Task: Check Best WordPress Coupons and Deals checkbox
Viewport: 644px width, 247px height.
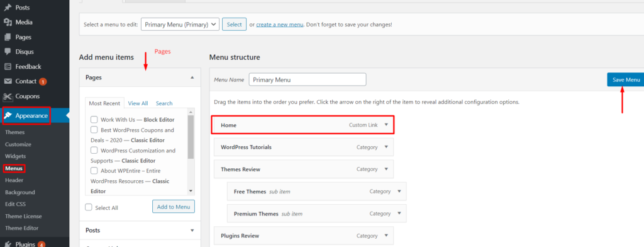Action: coord(94,130)
